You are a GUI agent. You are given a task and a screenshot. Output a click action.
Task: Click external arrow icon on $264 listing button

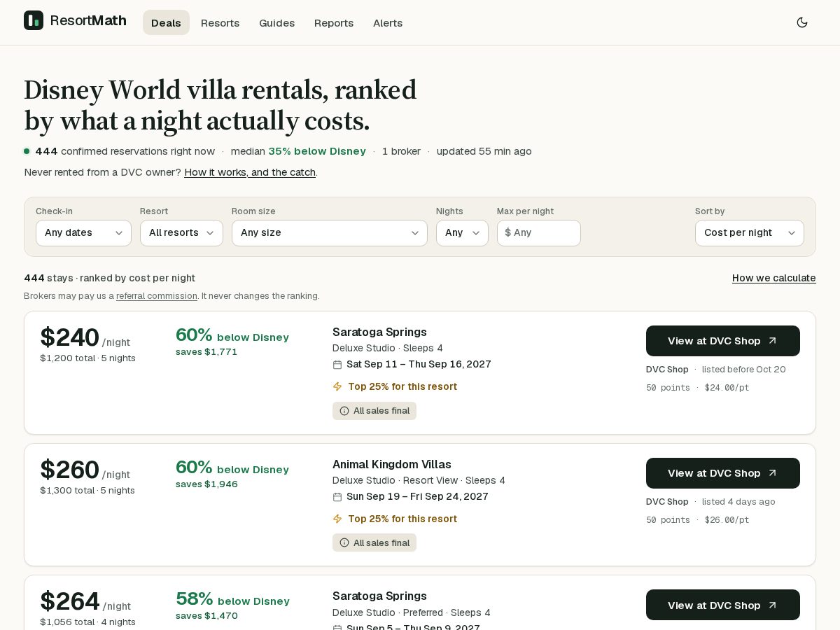(x=773, y=605)
